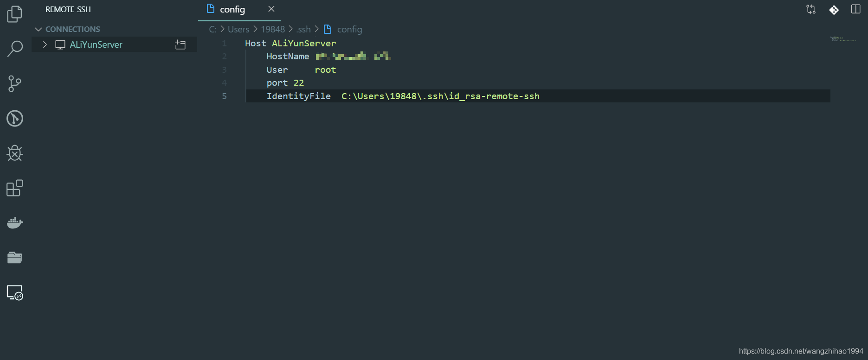The height and width of the screenshot is (360, 868).
Task: Click the compare changes icon in editor toolbar
Action: [x=811, y=9]
